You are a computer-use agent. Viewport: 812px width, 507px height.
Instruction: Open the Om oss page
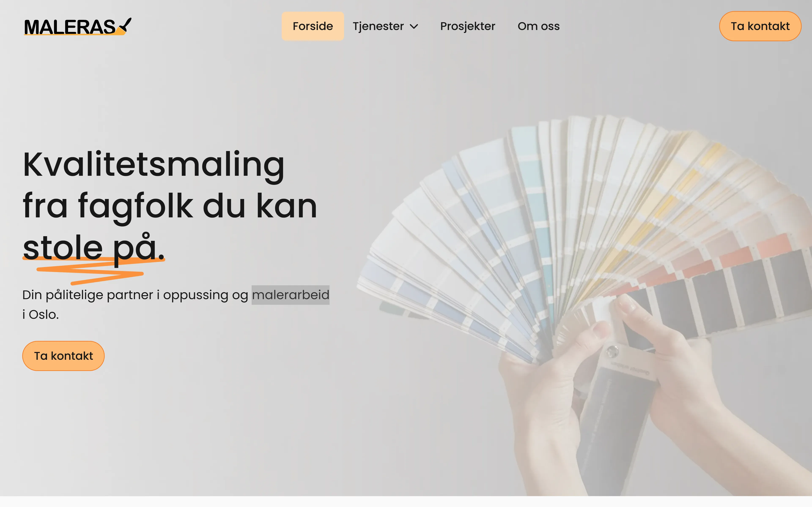click(x=539, y=26)
